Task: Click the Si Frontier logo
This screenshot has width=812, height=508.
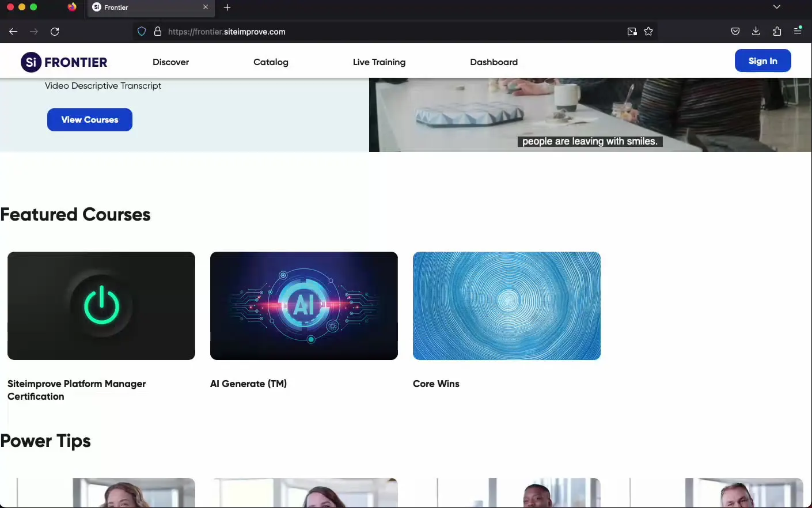Action: [x=64, y=62]
